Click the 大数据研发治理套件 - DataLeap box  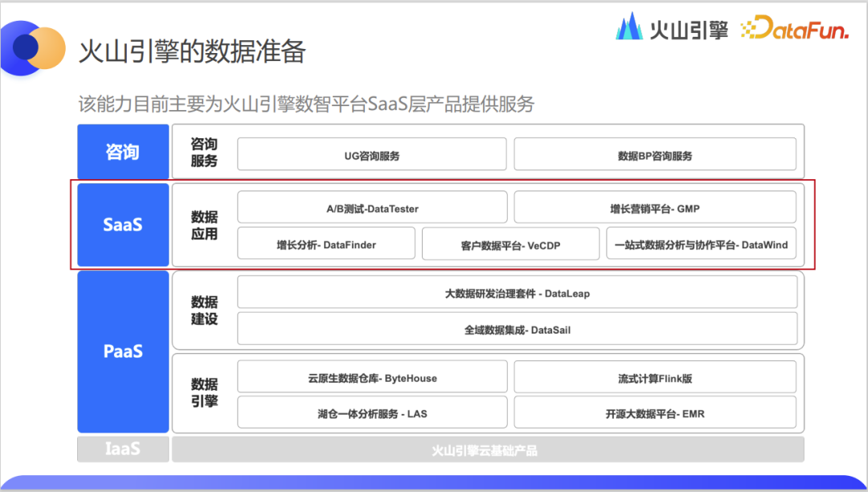518,292
